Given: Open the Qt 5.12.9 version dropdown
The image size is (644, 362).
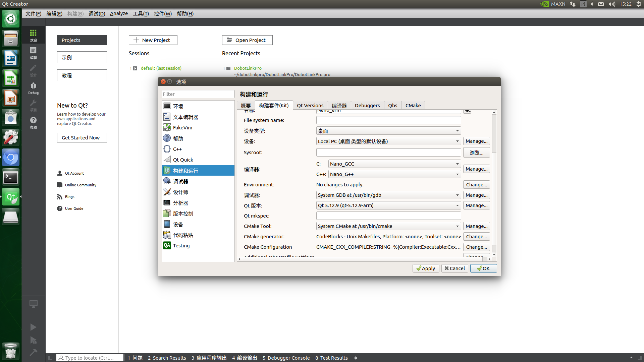Looking at the screenshot, I should coord(388,205).
